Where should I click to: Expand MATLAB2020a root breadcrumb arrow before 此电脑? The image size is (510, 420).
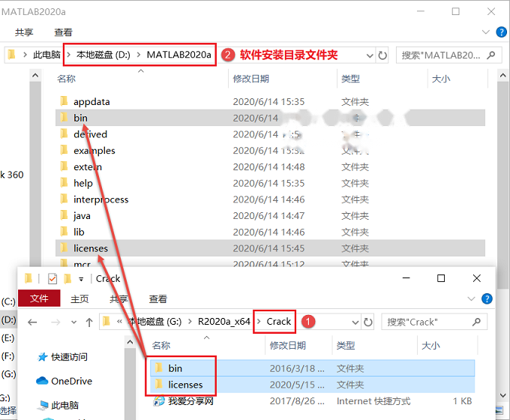pyautogui.click(x=25, y=55)
